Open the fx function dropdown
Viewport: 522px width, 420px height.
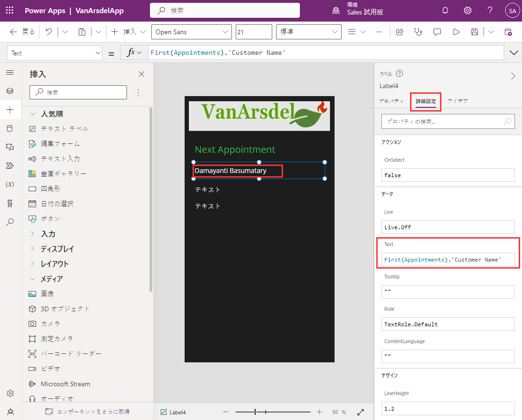click(x=134, y=52)
